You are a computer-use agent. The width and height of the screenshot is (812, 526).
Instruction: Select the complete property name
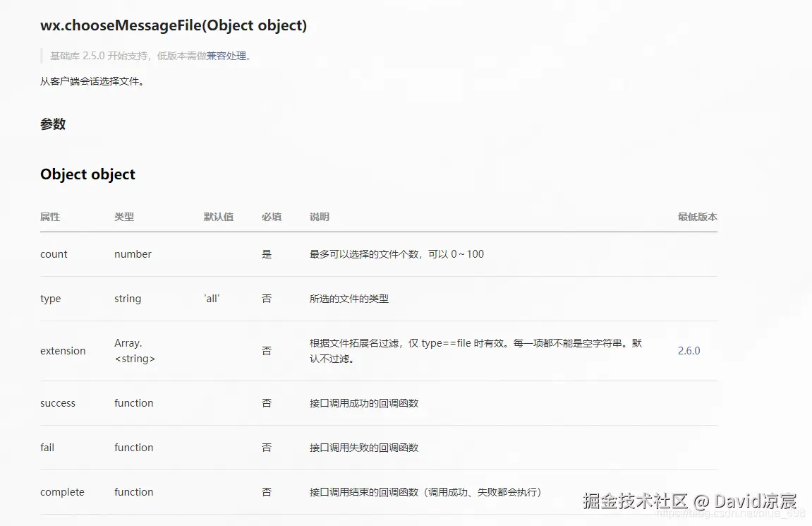coord(62,492)
